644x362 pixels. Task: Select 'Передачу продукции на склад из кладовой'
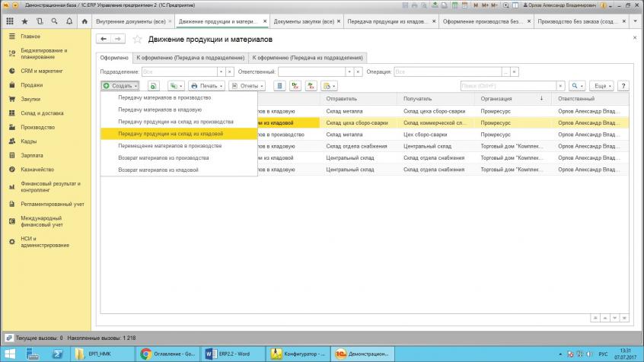(171, 134)
